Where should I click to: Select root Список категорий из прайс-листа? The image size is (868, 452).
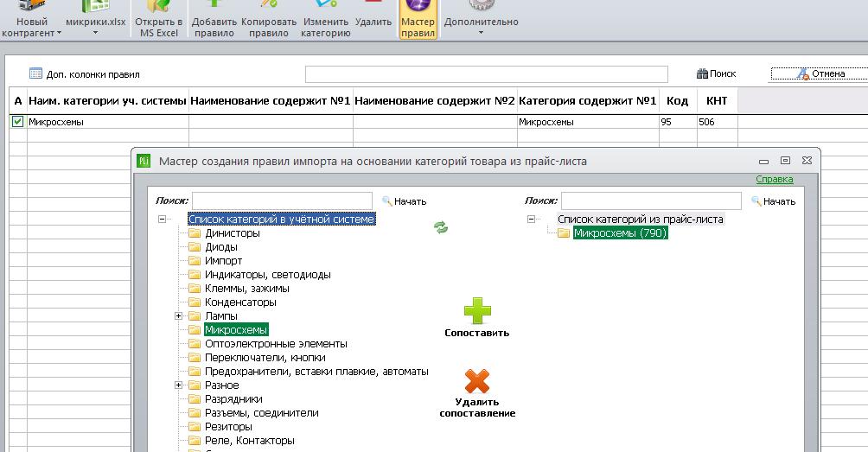point(640,219)
